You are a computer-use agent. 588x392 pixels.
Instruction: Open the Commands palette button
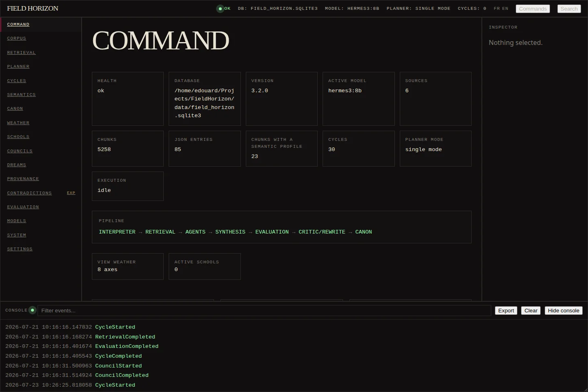tap(533, 9)
